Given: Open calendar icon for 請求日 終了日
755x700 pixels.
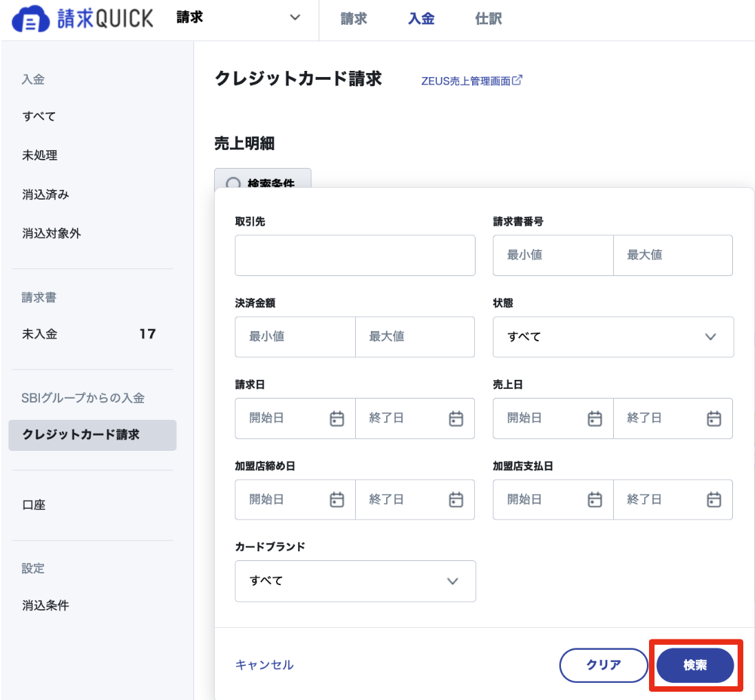Looking at the screenshot, I should (x=456, y=418).
